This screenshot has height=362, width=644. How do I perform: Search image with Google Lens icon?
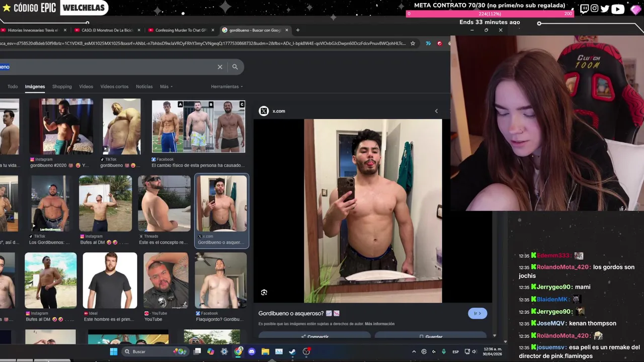[264, 293]
